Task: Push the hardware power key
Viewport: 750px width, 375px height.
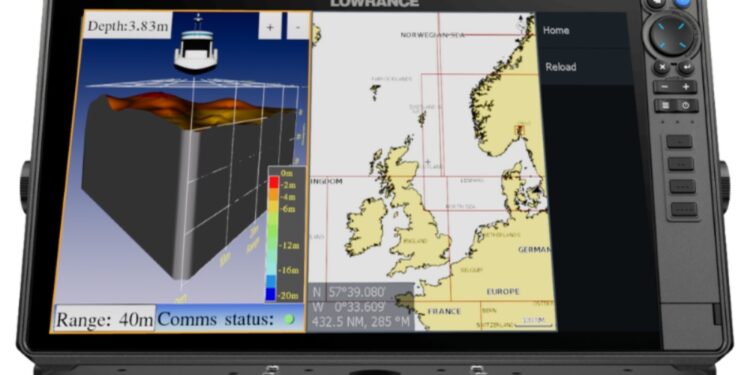Action: pyautogui.click(x=687, y=106)
